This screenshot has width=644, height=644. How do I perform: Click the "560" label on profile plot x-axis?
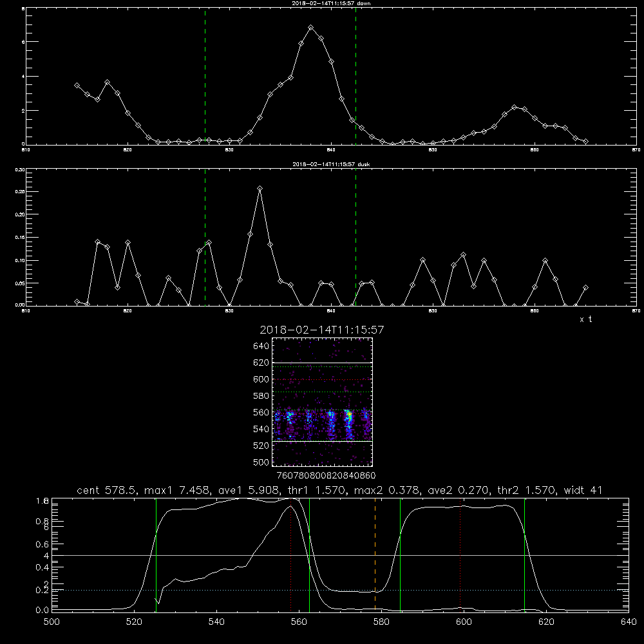[x=299, y=622]
